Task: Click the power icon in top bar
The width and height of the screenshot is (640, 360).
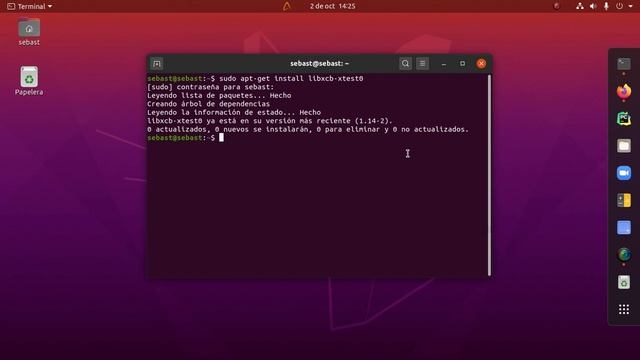Action: (620, 6)
